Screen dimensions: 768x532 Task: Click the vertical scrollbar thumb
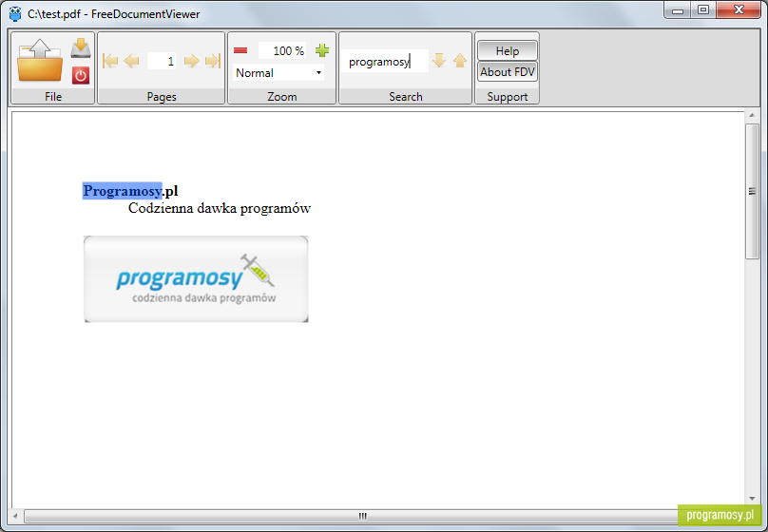752,191
